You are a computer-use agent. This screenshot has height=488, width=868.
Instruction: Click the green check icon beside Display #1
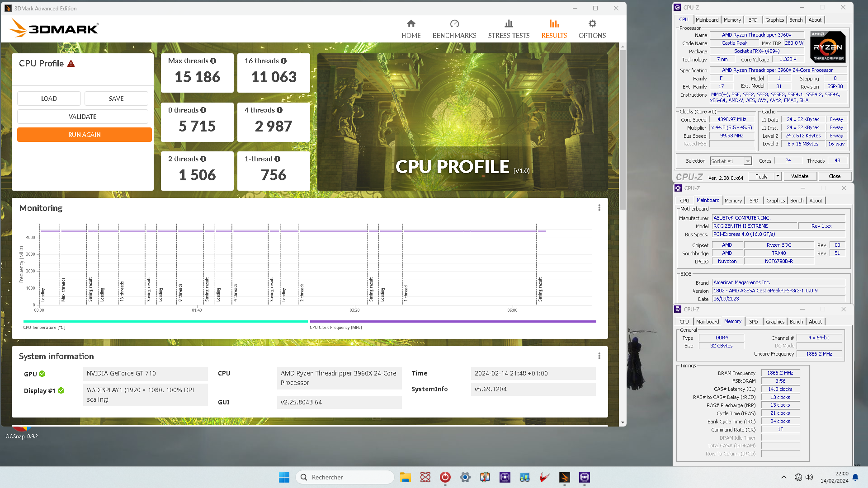point(61,390)
